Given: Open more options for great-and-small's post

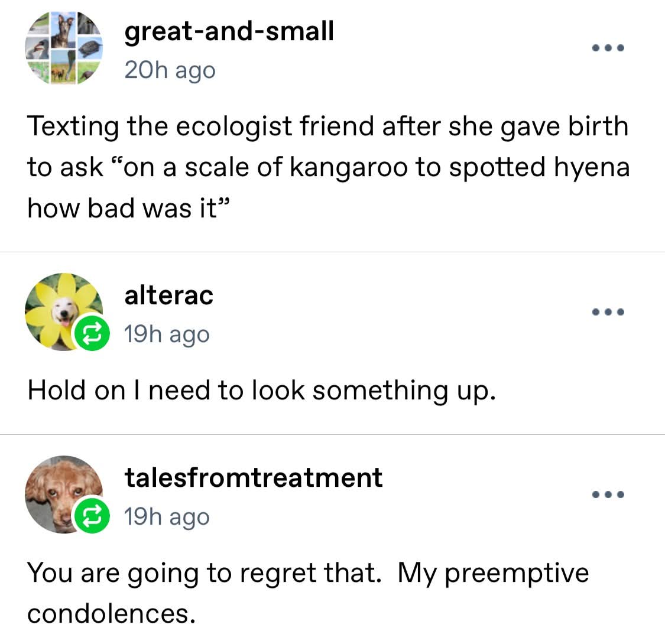Looking at the screenshot, I should (609, 48).
